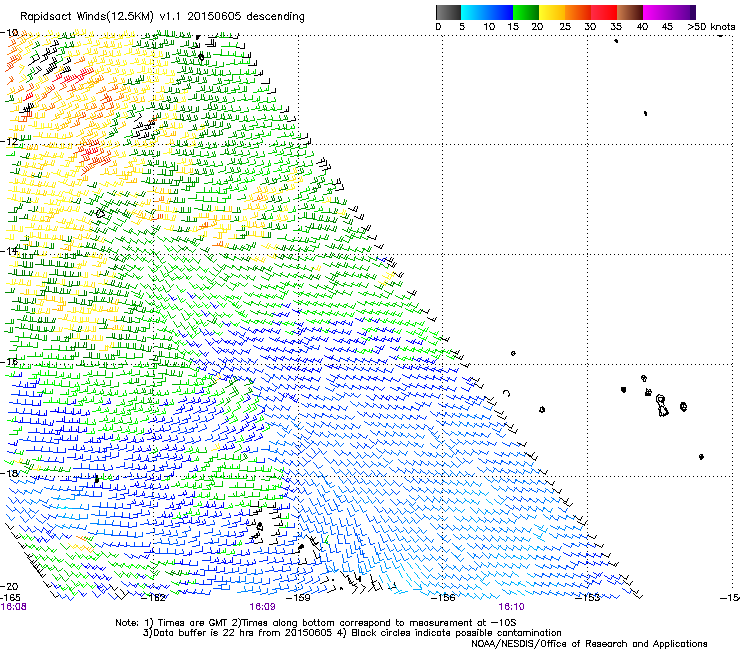Click the 'Times are GMT' note line
This screenshot has width=740, height=650.
(x=316, y=623)
